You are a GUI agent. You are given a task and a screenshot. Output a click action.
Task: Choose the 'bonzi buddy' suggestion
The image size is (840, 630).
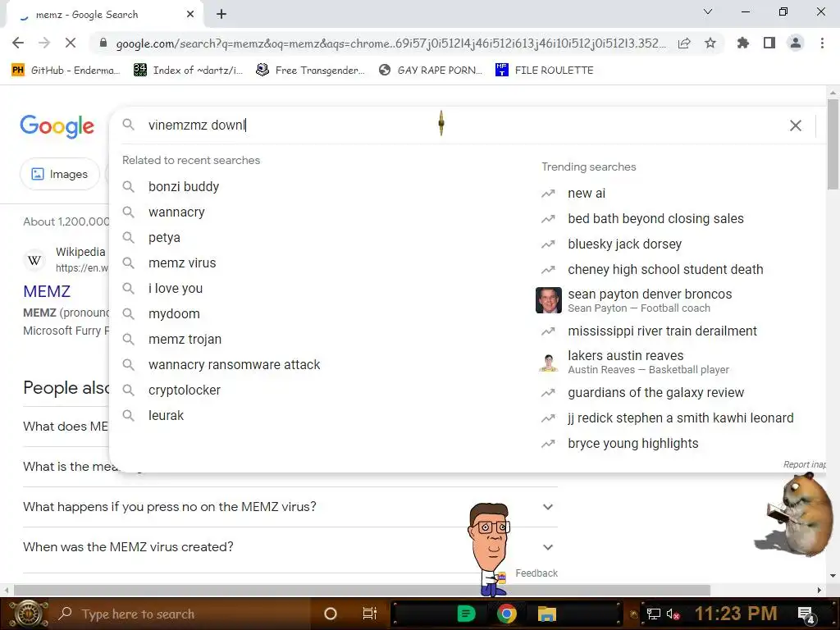coord(184,186)
